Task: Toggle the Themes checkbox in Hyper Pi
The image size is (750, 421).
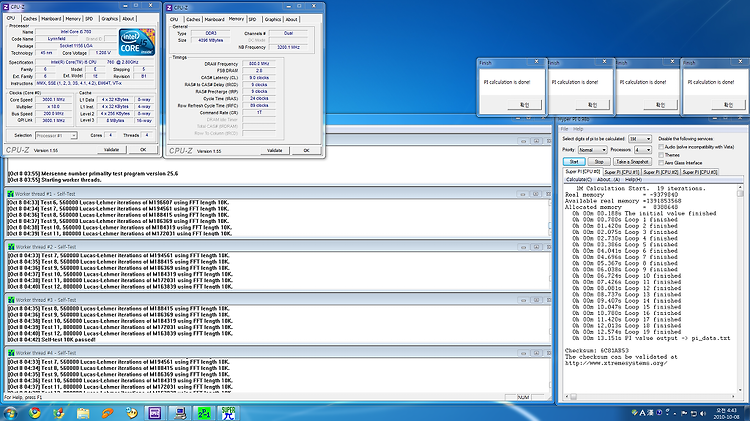Action: tap(661, 155)
